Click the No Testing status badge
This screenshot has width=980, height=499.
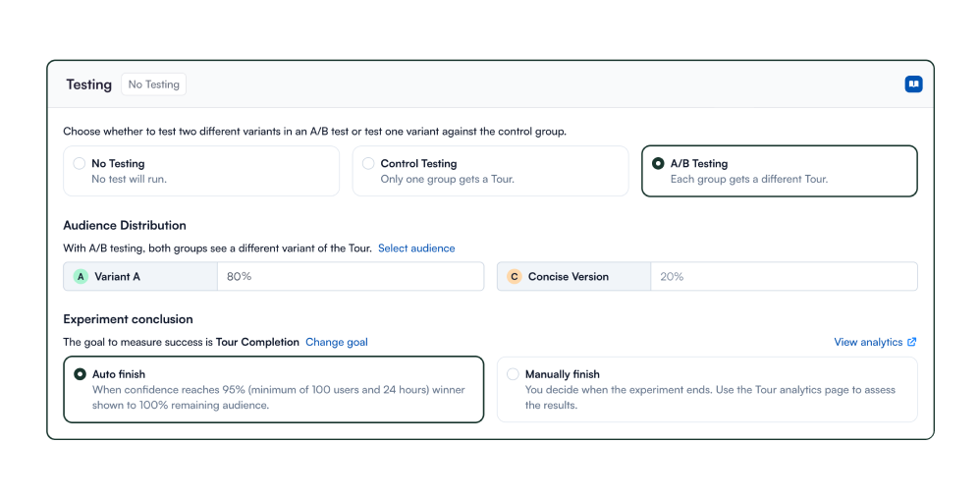tap(154, 84)
